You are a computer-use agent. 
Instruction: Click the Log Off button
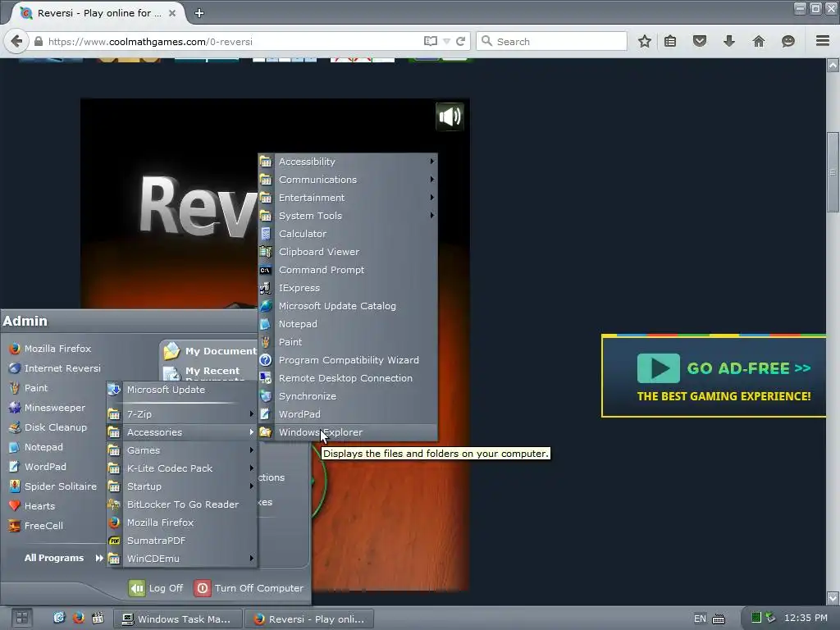[x=156, y=588]
